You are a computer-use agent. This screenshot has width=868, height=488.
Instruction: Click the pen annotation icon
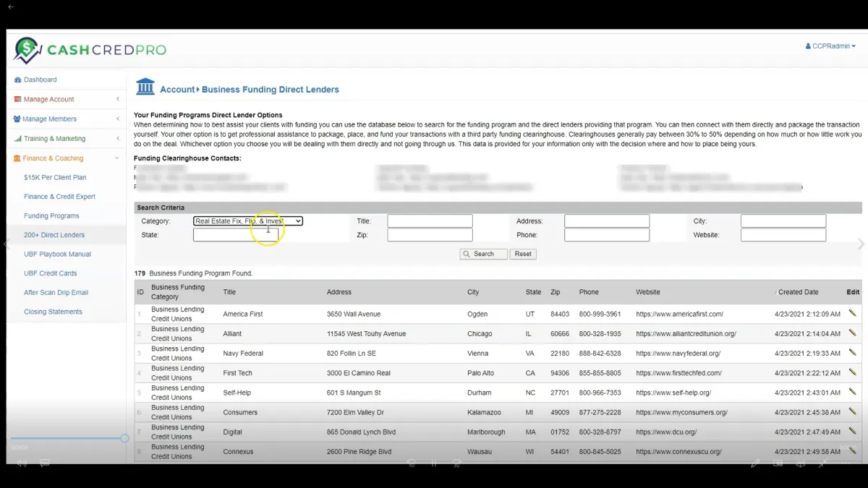[755, 463]
